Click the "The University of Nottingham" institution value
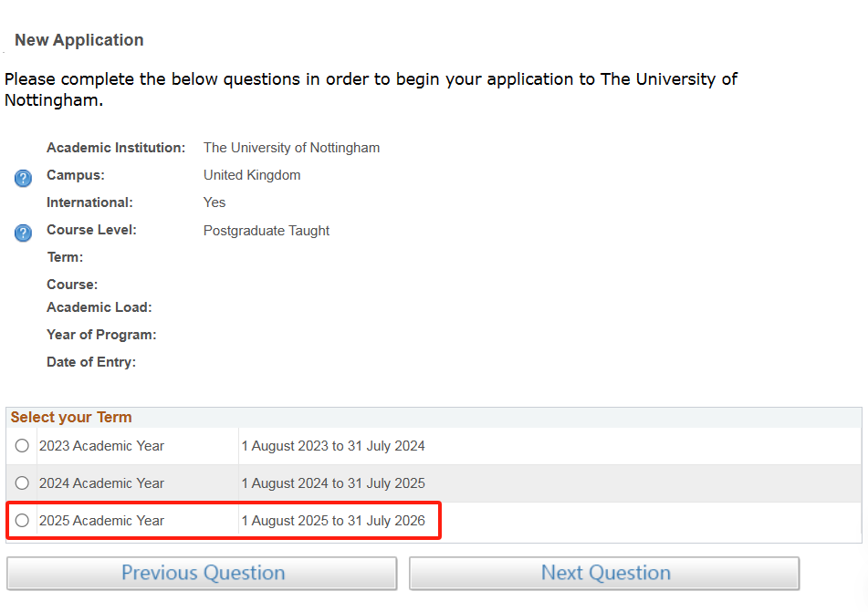Image resolution: width=868 pixels, height=612 pixels. [291, 148]
